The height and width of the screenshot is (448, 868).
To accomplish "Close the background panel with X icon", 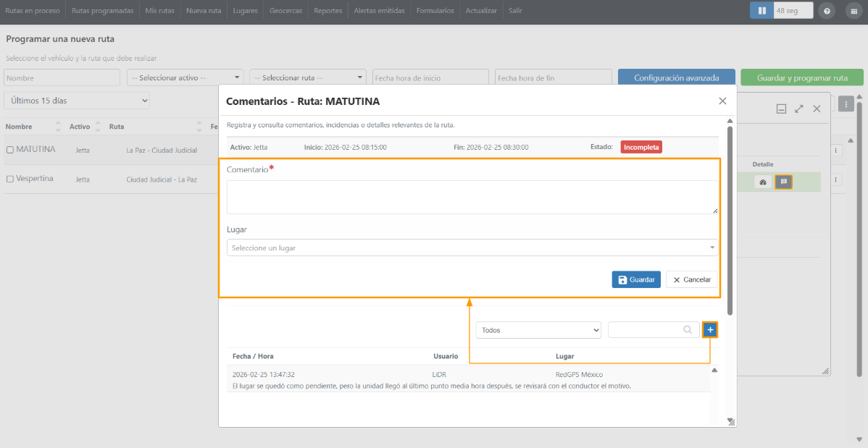I will pos(817,109).
